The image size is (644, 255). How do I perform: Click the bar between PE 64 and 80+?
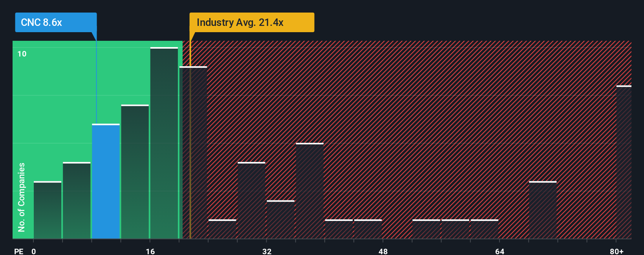543,210
